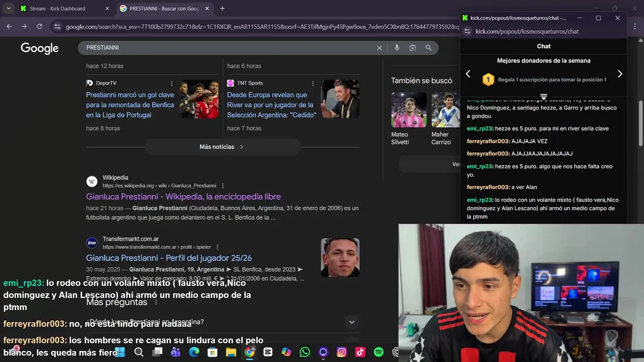This screenshot has width=644, height=362.
Task: Open Gianluca Prestianni Wikipedia result
Action: pos(183,197)
